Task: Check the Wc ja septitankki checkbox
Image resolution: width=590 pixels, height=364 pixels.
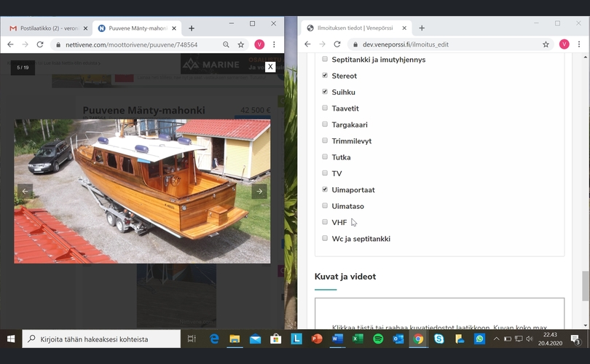Action: coord(325,238)
